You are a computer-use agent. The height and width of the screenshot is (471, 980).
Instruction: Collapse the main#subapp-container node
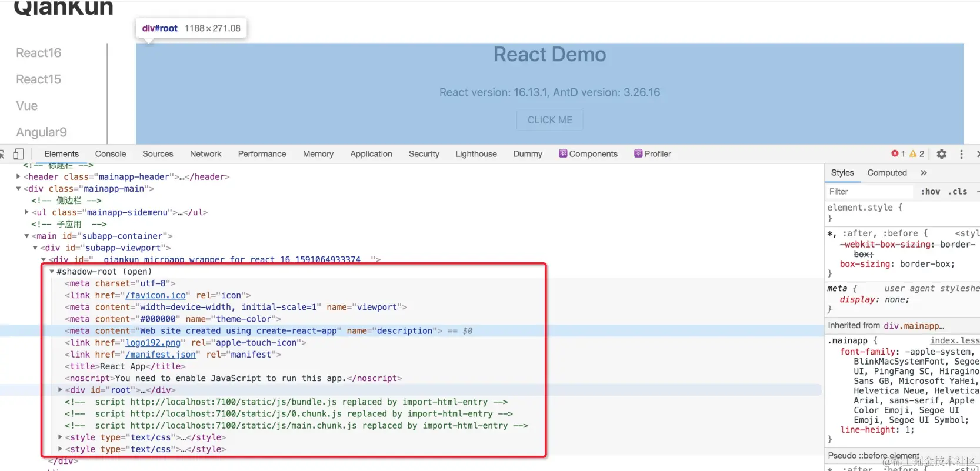click(26, 236)
